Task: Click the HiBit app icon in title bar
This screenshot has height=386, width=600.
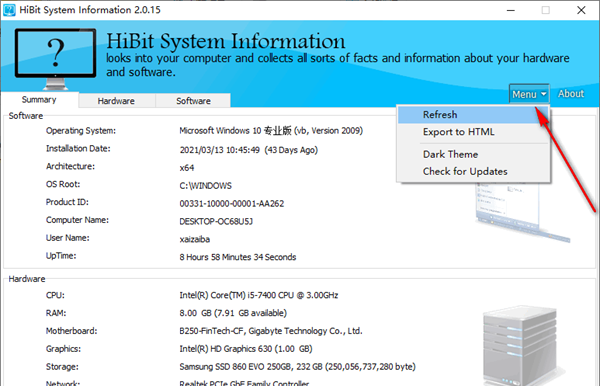Action: point(9,10)
